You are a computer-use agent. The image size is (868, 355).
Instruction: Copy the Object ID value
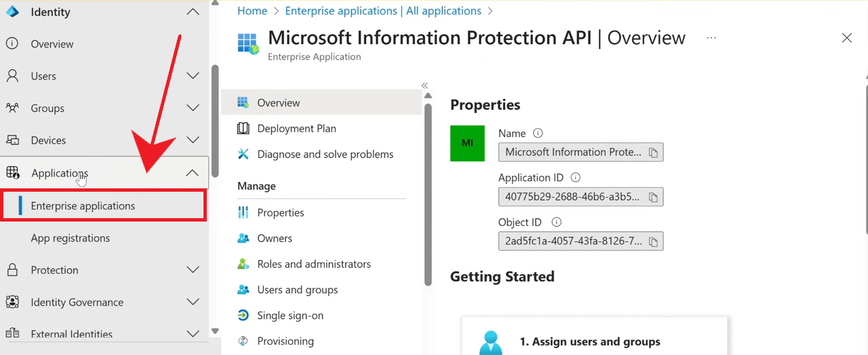click(653, 242)
